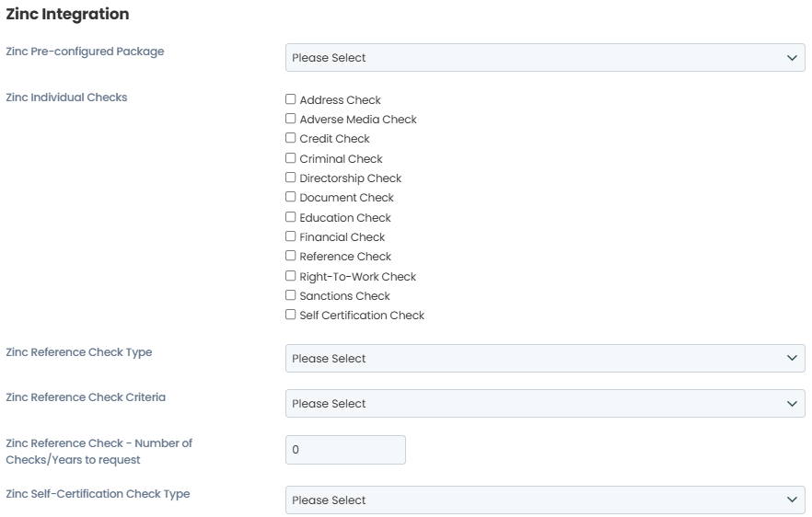Click the Zinc Integration section heading
812x517 pixels.
pos(67,15)
